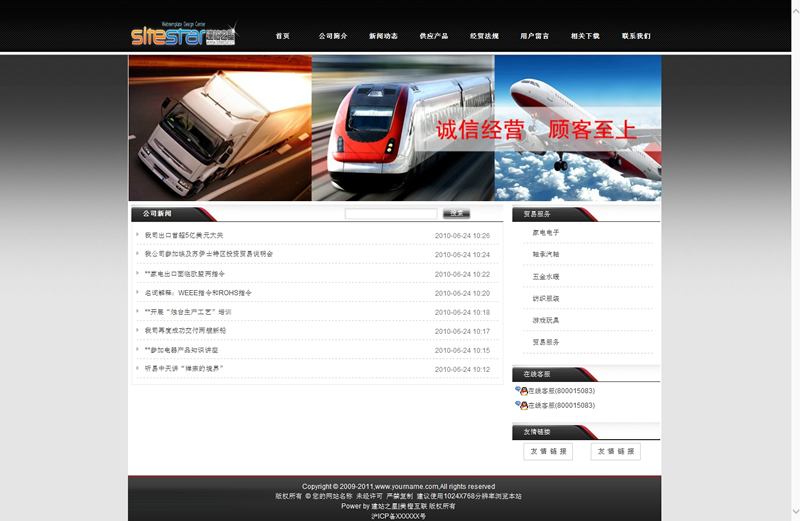Click the left 友情链接 button
This screenshot has width=800, height=521.
[x=548, y=452]
